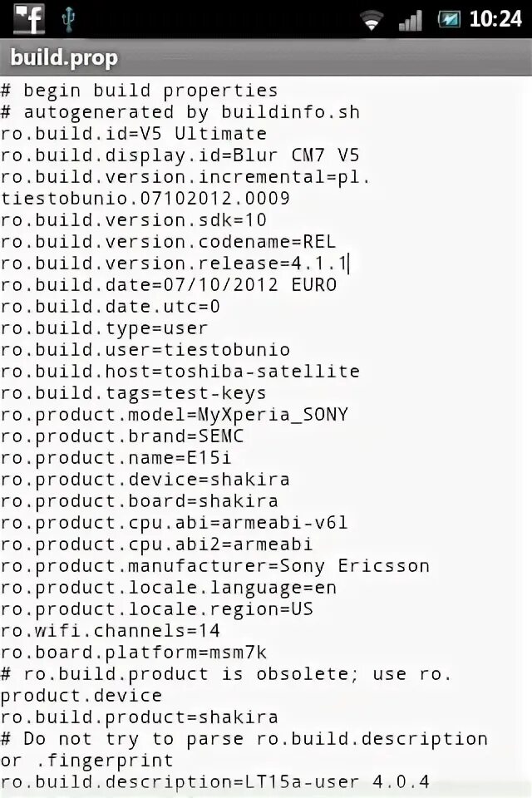
Task: Click the ro.product.model=MyXperia_SONY line
Action: [x=175, y=415]
